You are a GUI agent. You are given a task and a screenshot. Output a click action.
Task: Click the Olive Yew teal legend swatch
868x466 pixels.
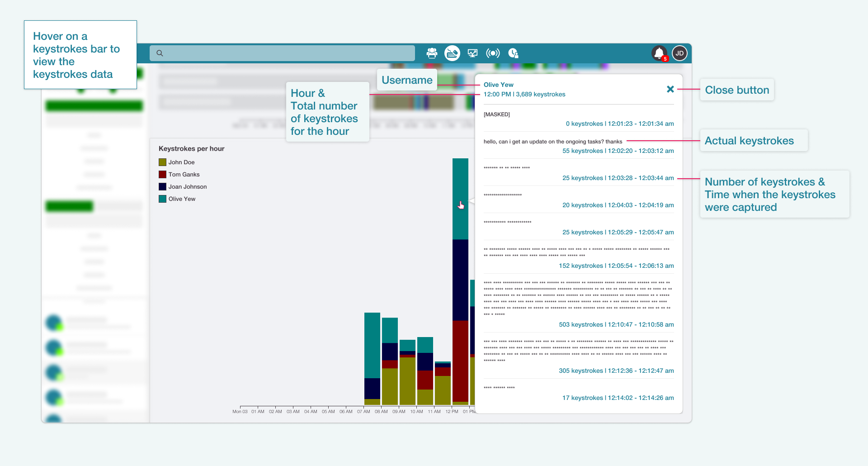163,199
